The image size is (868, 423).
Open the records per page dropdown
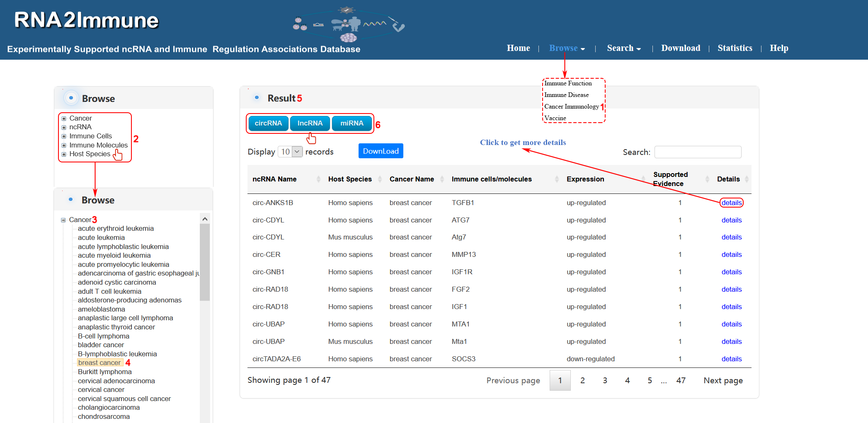point(291,152)
